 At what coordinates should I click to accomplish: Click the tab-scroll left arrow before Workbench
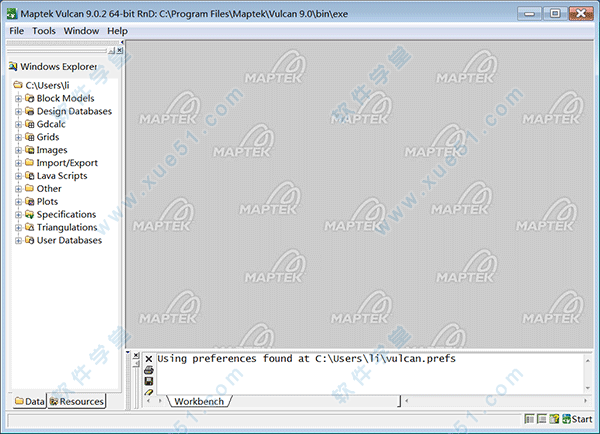coord(149,401)
